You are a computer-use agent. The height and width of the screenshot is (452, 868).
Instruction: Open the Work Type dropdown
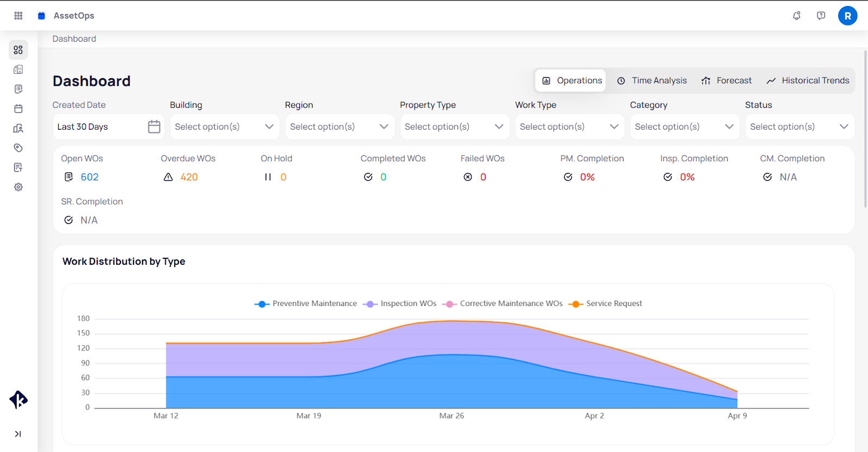point(569,127)
